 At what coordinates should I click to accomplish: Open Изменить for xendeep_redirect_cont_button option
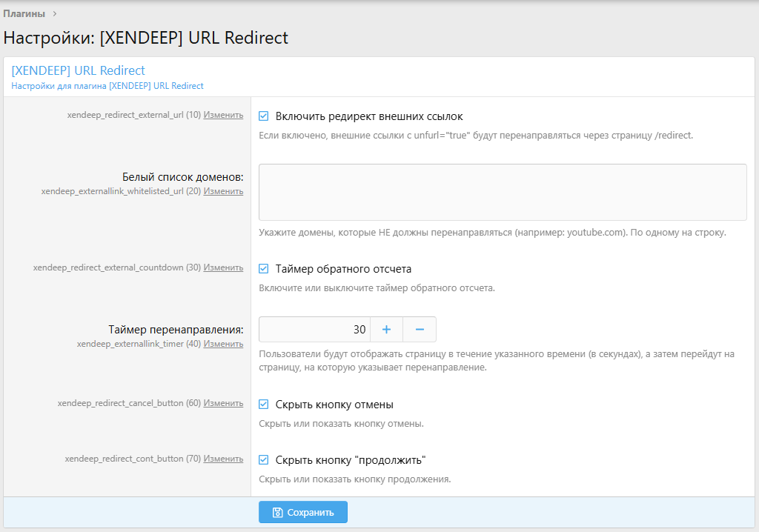(x=223, y=459)
